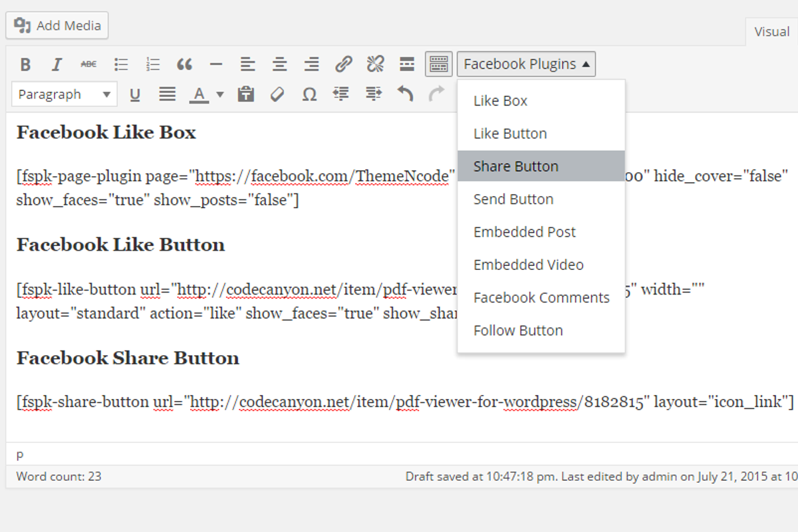798x532 pixels.
Task: Open the Paragraph style dropdown
Action: pyautogui.click(x=64, y=94)
